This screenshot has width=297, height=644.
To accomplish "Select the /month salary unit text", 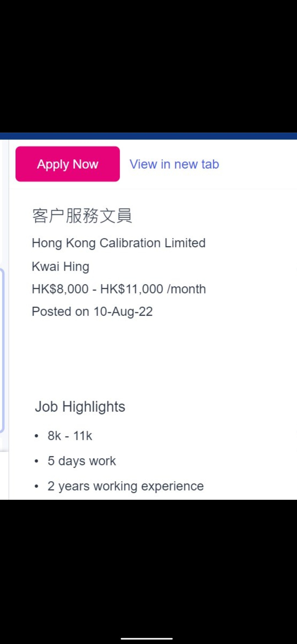I will (x=185, y=289).
